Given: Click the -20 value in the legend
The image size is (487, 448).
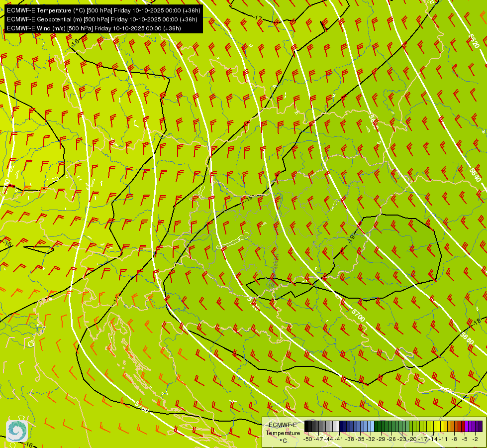Looking at the screenshot, I should 412,440.
